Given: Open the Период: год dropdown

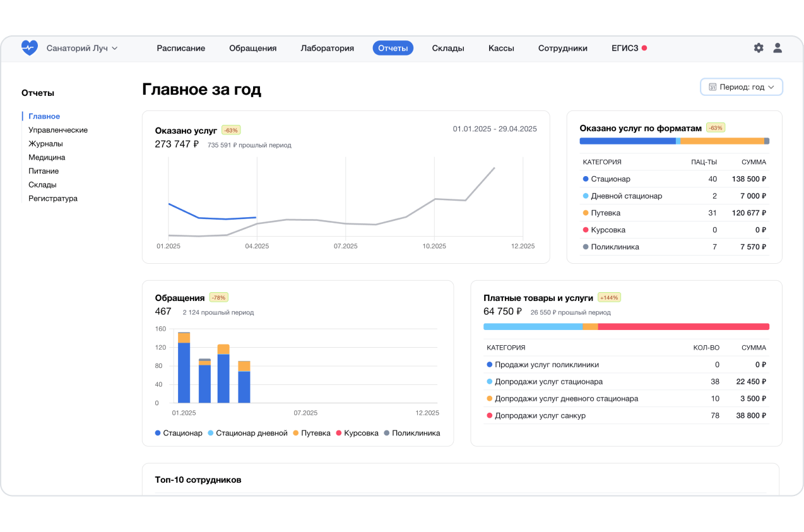Looking at the screenshot, I should click(x=742, y=87).
